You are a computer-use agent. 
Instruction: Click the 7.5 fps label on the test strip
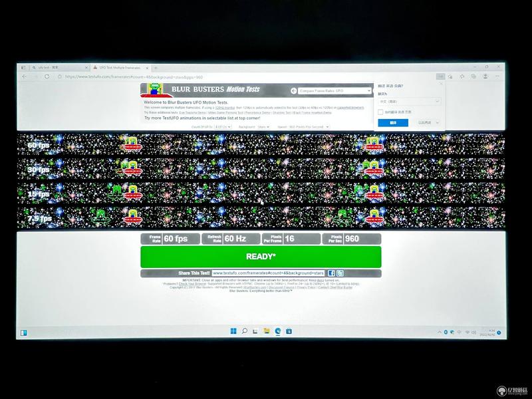click(x=40, y=219)
